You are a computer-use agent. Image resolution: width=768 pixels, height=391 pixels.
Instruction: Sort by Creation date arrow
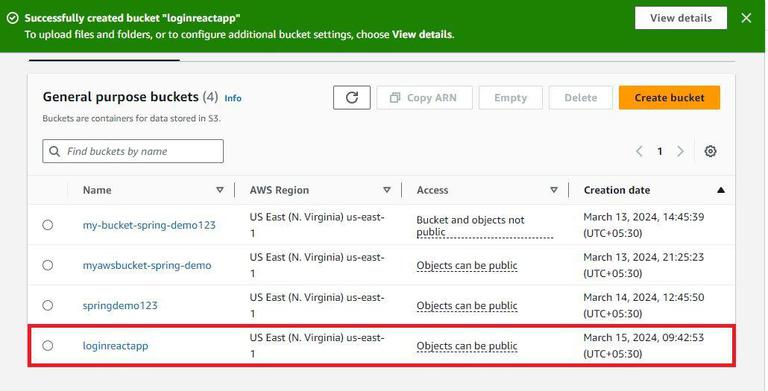point(720,190)
